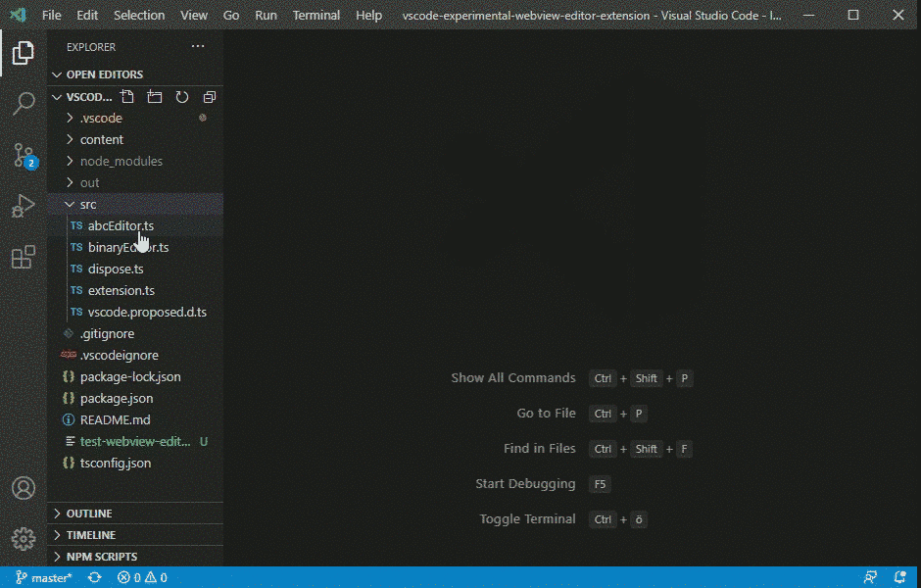Click the New Folder icon in explorer header
This screenshot has height=588, width=921.
(x=155, y=97)
